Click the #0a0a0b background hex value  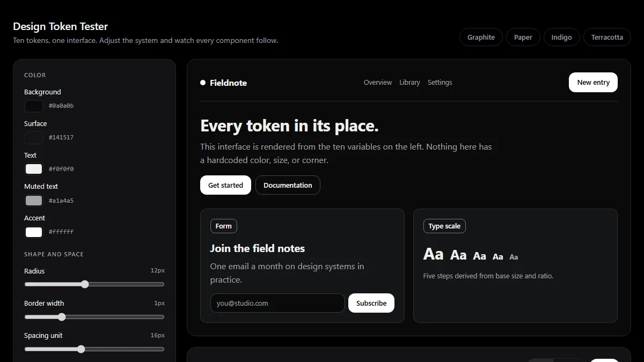point(61,106)
